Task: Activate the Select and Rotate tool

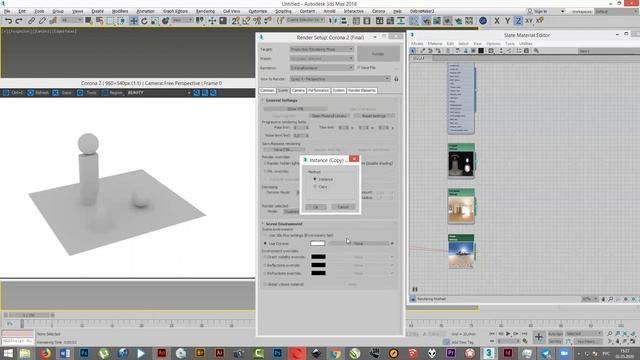Action: (144, 20)
